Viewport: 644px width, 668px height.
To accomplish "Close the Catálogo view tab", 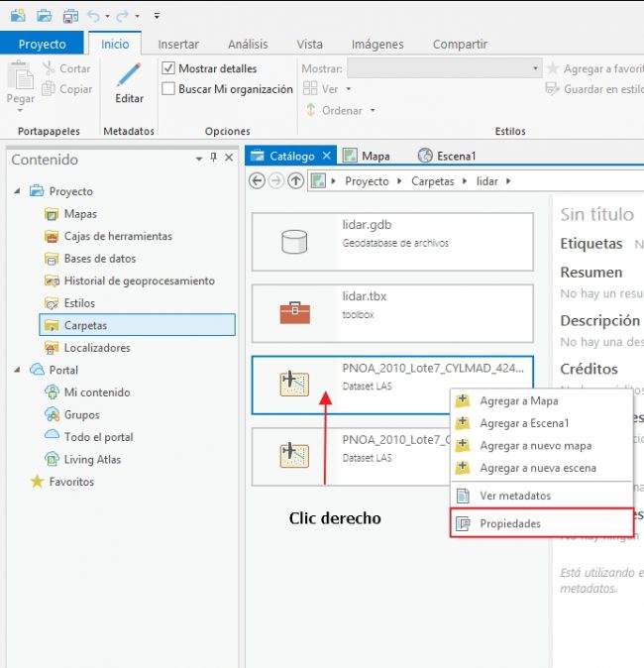I will [327, 156].
